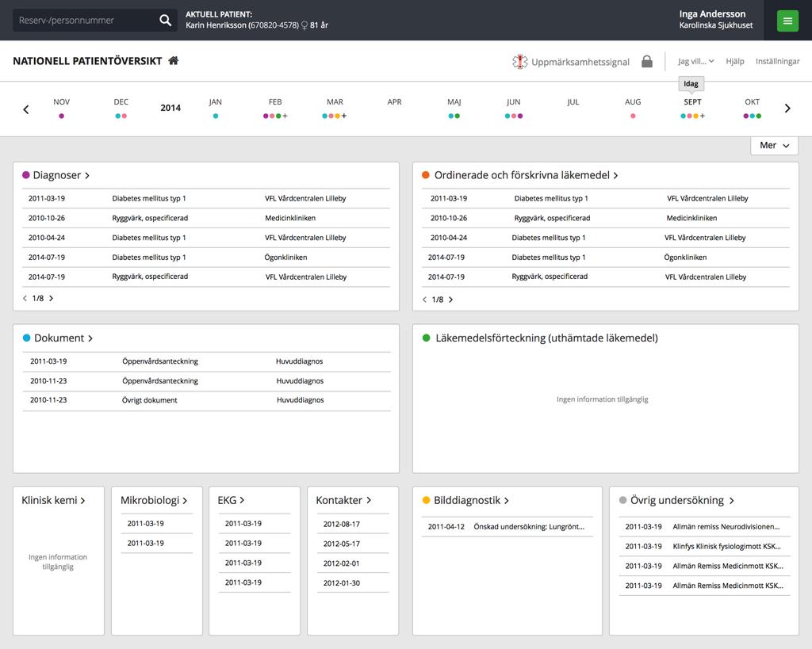Open Dokument row Övrigt dokument
812x649 pixels.
click(206, 400)
